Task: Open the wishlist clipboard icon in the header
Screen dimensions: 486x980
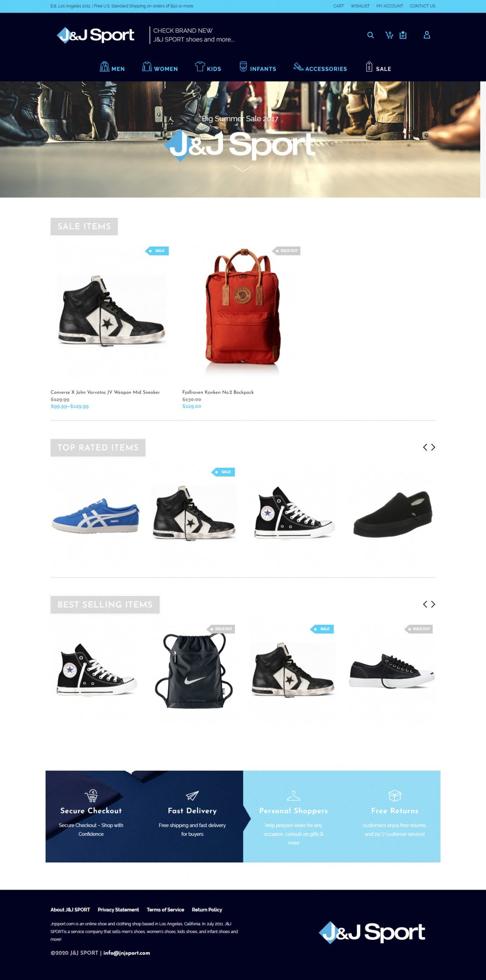Action: pos(403,35)
